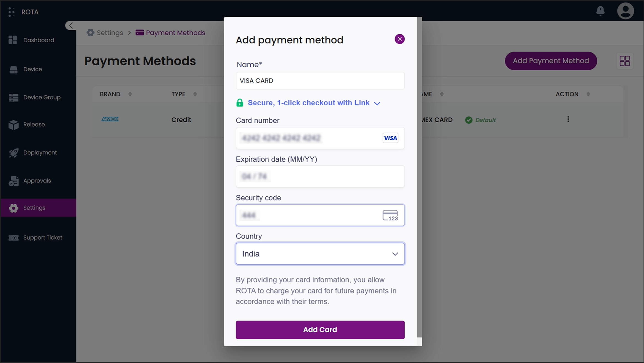The height and width of the screenshot is (363, 644).
Task: Toggle sorting on the BRAND column
Action: pos(130,94)
